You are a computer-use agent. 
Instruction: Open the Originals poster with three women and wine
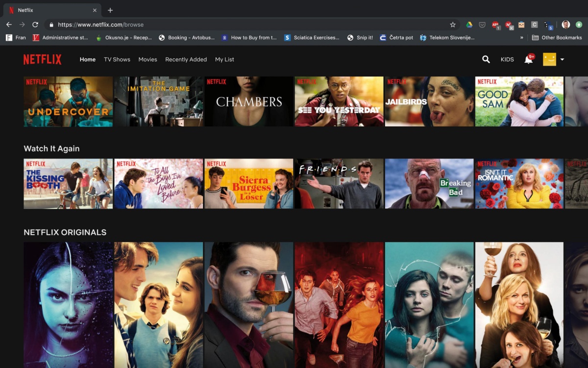519,305
